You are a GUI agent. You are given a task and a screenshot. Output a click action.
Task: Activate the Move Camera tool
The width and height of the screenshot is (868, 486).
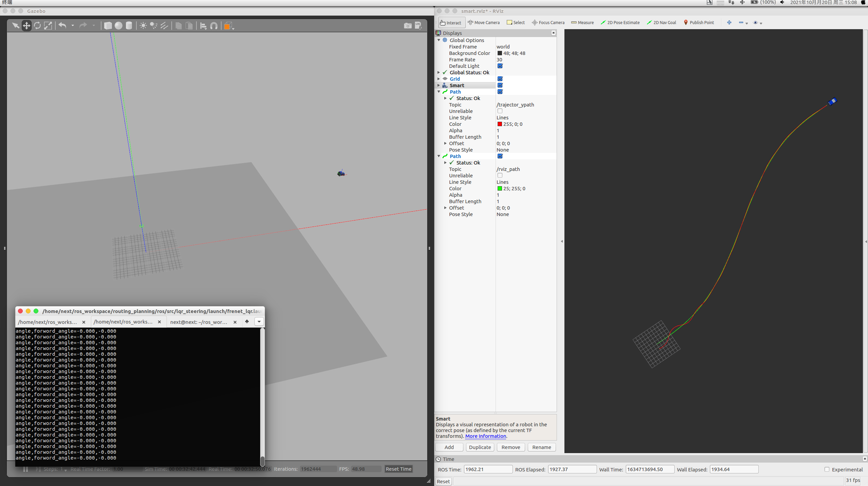[x=484, y=22]
